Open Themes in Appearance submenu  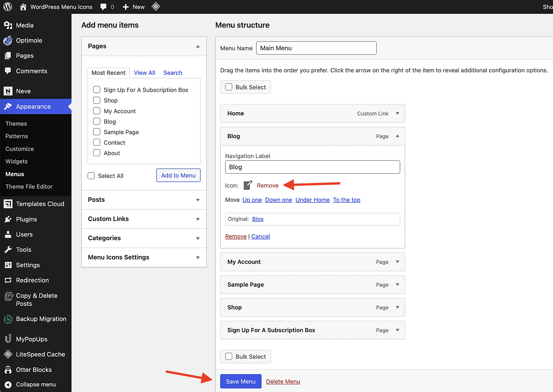point(16,124)
